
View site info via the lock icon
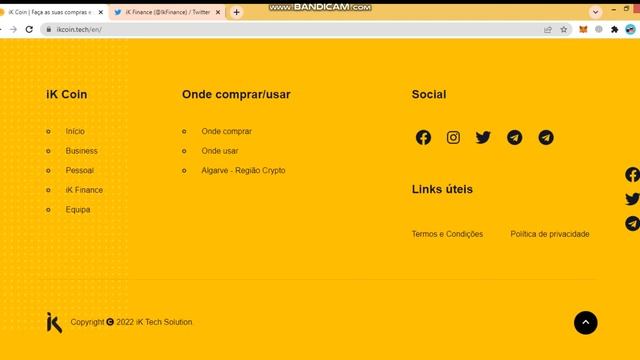[x=49, y=29]
